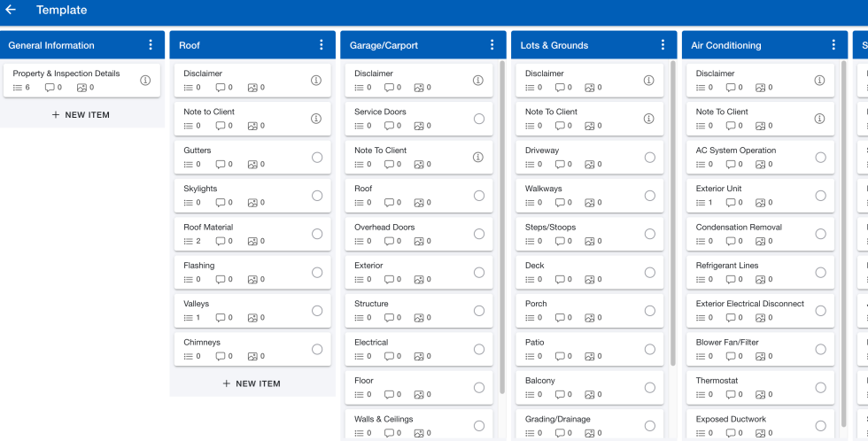The width and height of the screenshot is (868, 441).
Task: Open General Information three-dot menu
Action: [x=150, y=45]
